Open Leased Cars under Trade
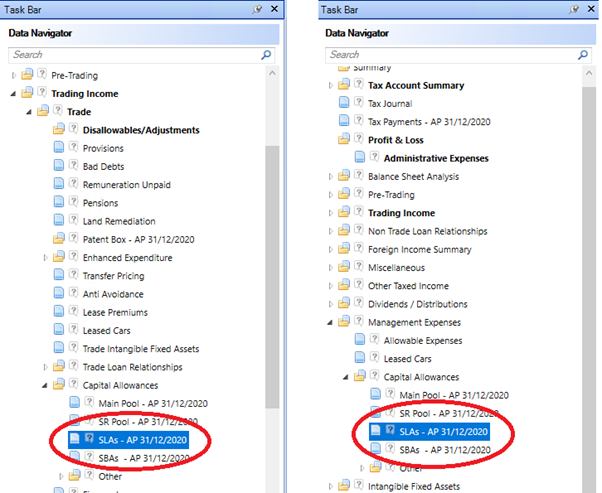The height and width of the screenshot is (493, 602). tap(106, 331)
